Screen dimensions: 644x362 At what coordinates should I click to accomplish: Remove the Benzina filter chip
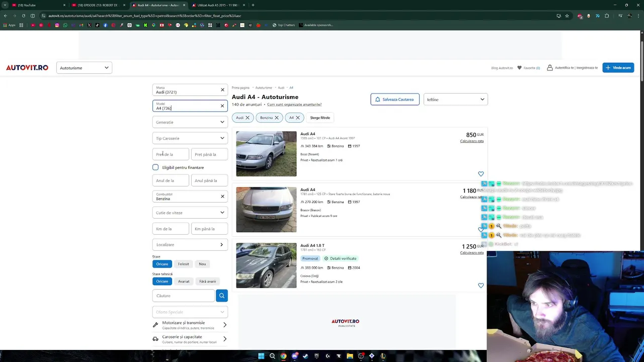pyautogui.click(x=276, y=118)
